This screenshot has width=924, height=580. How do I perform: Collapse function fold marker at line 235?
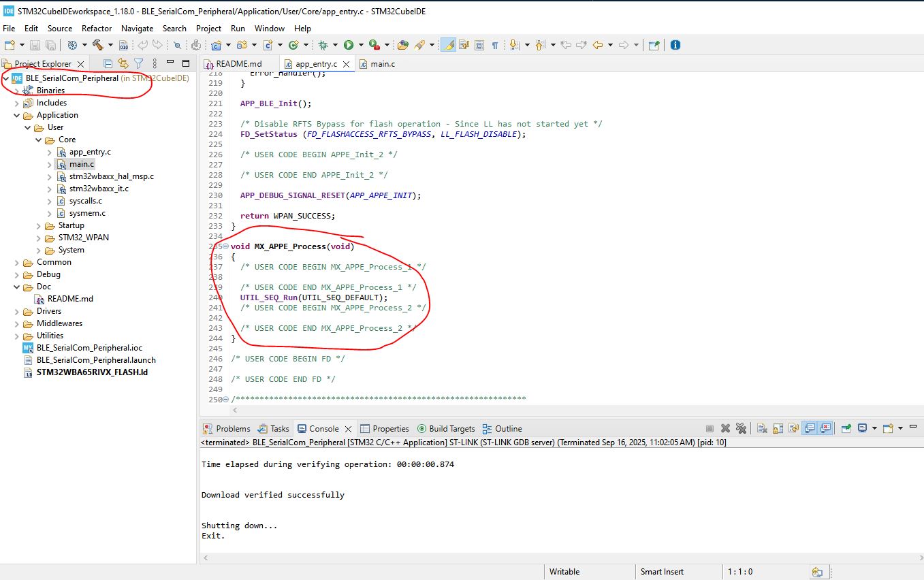[x=225, y=246]
